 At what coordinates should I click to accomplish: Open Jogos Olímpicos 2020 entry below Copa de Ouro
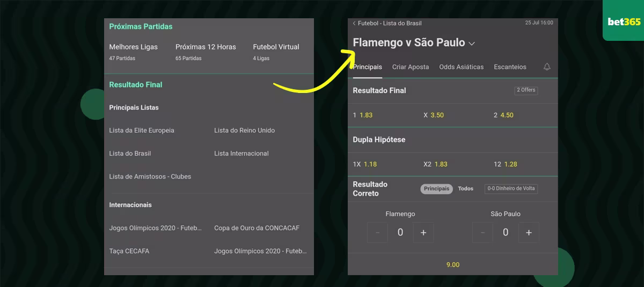pyautogui.click(x=260, y=251)
